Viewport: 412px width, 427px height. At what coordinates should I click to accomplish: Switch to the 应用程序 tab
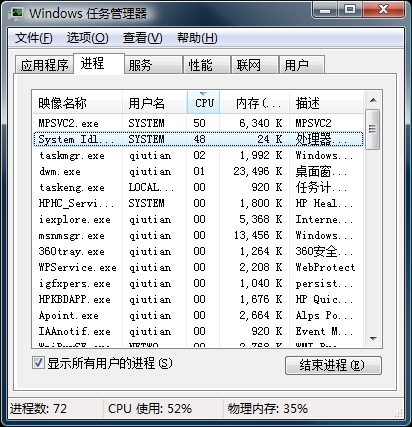[44, 65]
